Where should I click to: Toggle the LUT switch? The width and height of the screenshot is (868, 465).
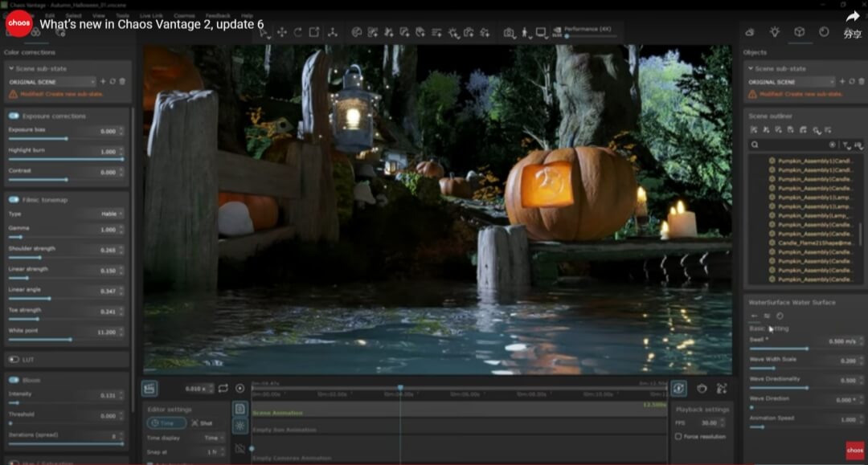[14, 360]
